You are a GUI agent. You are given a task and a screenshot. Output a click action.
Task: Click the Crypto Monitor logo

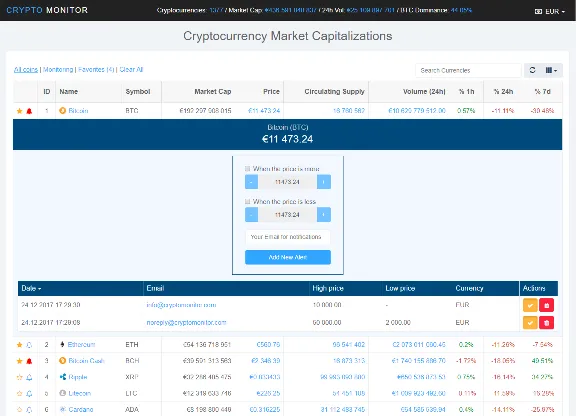(x=47, y=10)
